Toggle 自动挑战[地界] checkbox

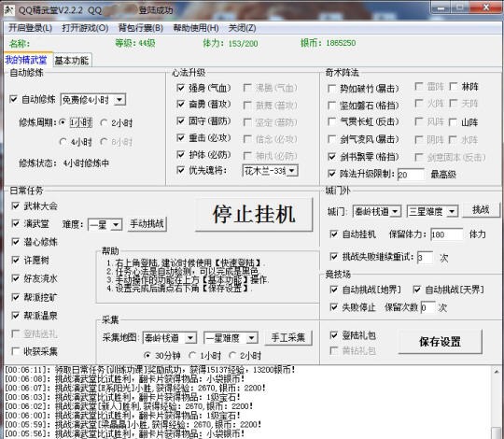[x=333, y=290]
